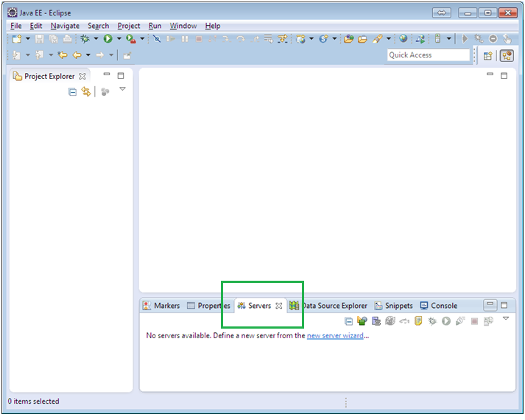
Task: Click the Start server green icon
Action: pyautogui.click(x=446, y=321)
